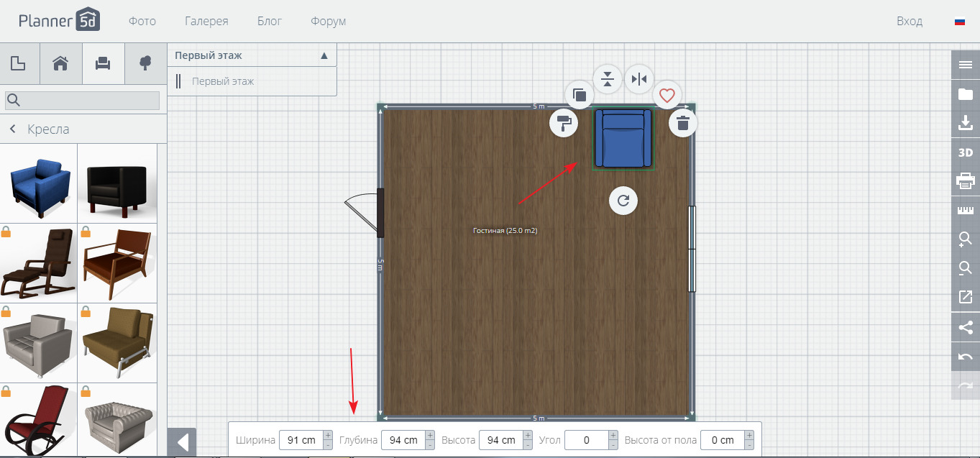This screenshot has width=980, height=458.
Task: Flip armchair vertically with flip icon
Action: tap(608, 78)
